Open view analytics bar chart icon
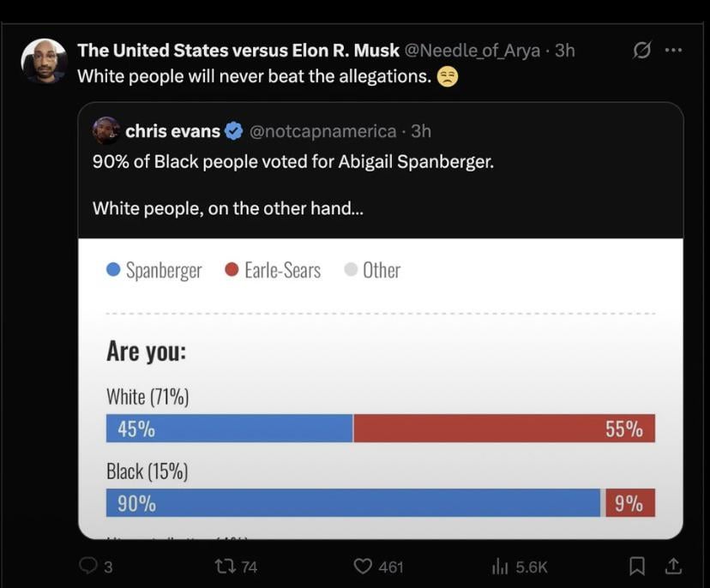 tap(500, 566)
